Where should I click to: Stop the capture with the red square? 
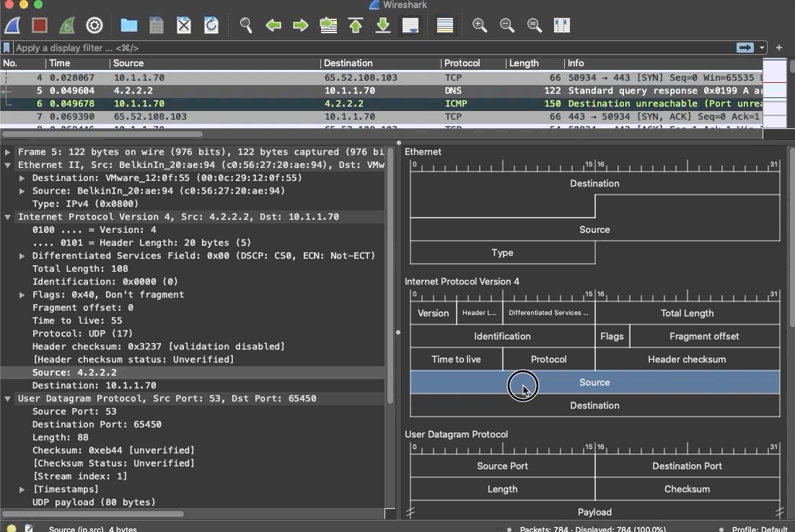click(x=40, y=25)
